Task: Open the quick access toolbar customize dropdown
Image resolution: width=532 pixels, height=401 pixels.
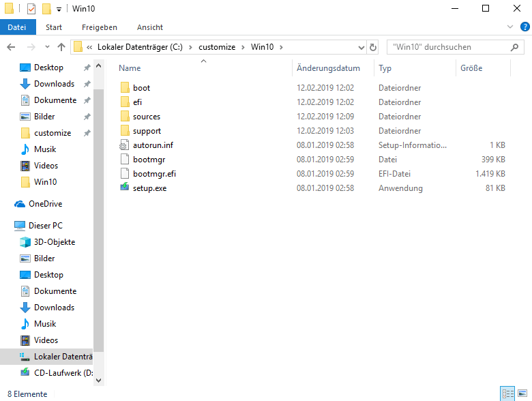Action: click(x=59, y=9)
